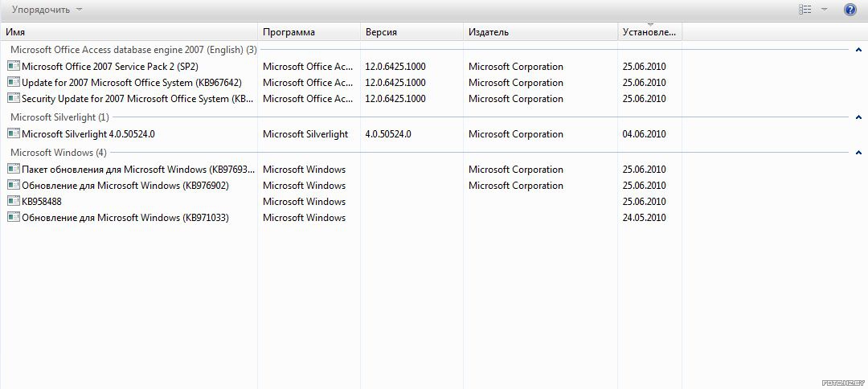Sort by the Издатель column header
Screen dimensions: 868x389
(540, 32)
